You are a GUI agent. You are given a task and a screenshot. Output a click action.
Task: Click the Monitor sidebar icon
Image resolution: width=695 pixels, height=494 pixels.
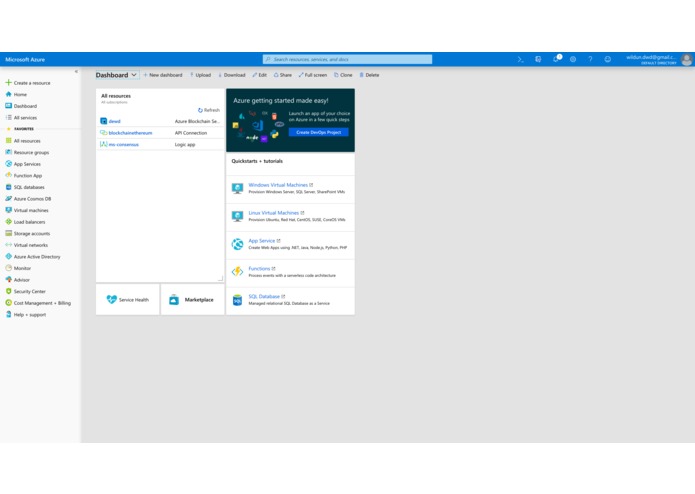(x=8, y=268)
